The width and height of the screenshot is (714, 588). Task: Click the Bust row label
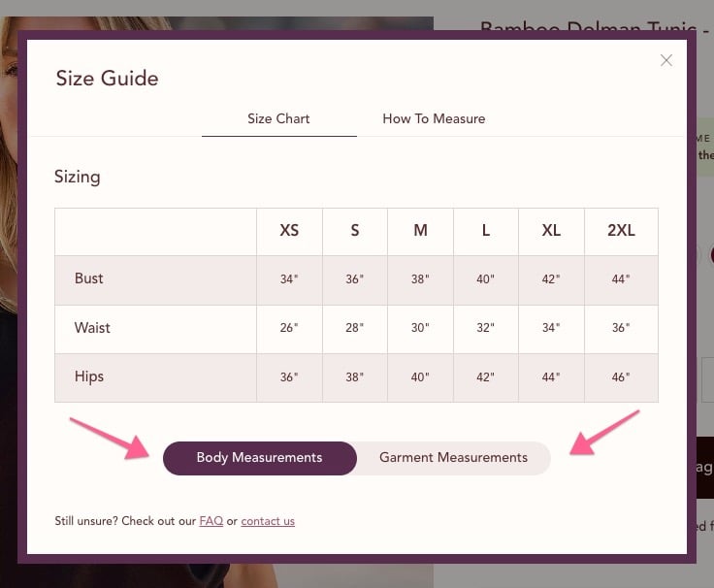pyautogui.click(x=89, y=278)
